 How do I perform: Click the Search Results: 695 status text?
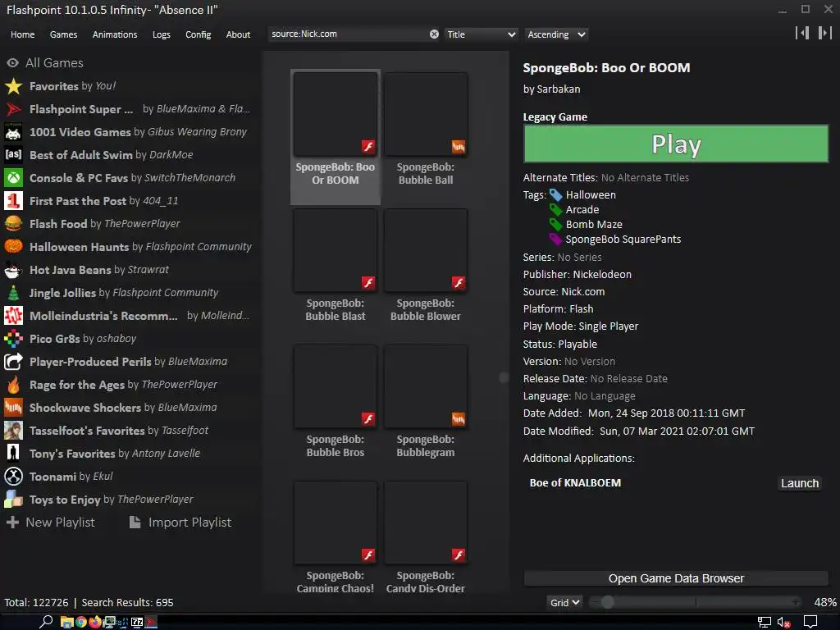click(127, 603)
